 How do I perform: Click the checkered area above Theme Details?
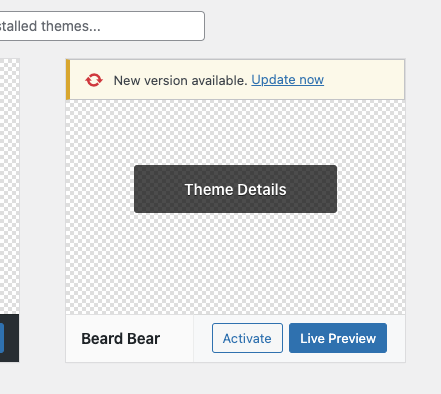235,133
